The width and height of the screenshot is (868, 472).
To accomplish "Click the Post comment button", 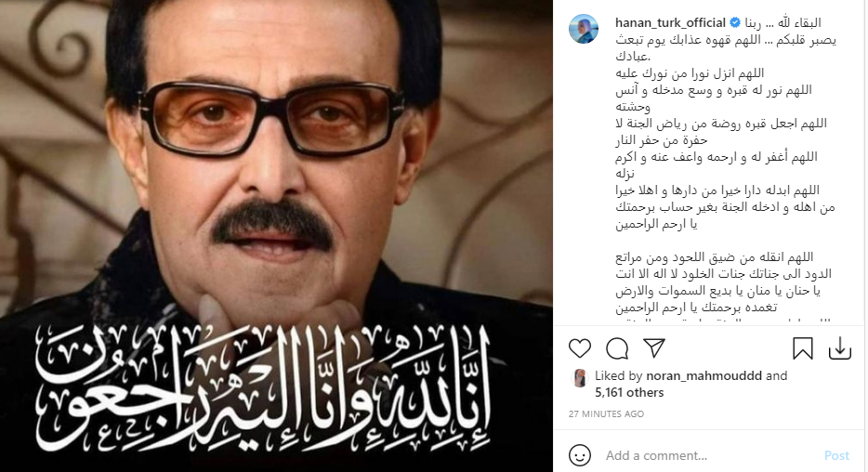I will (836, 455).
